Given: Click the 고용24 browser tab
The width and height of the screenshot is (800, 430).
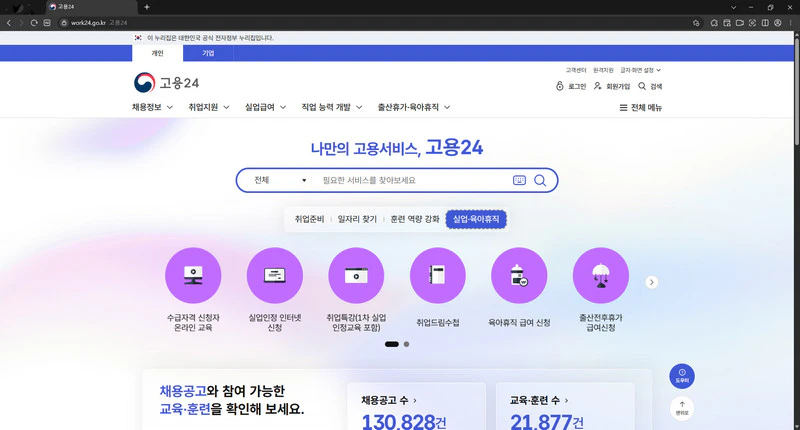Looking at the screenshot, I should tap(92, 7).
